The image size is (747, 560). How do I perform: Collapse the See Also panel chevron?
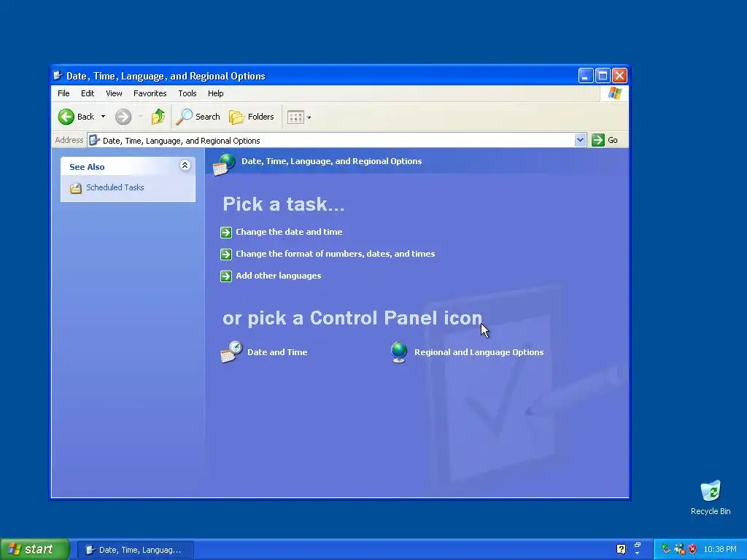point(185,166)
